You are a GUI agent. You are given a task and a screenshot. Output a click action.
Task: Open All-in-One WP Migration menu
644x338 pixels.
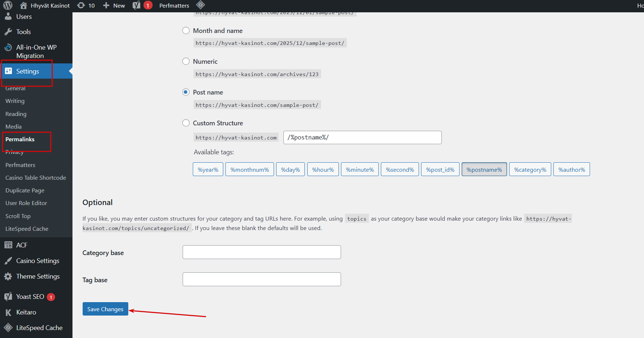36,51
